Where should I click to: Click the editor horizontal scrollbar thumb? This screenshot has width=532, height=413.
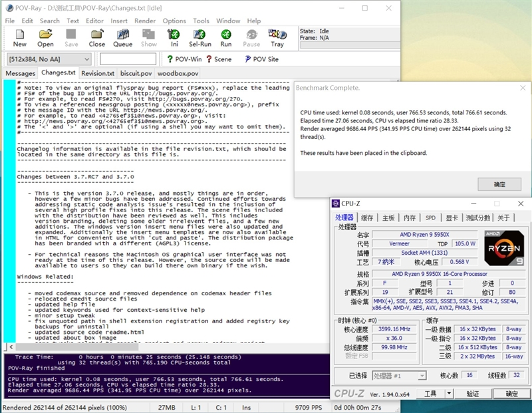77,346
